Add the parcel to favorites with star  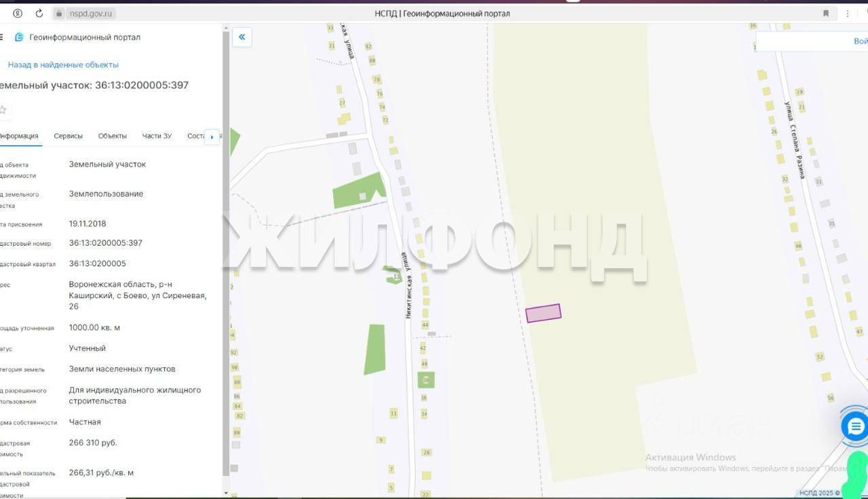[3, 110]
